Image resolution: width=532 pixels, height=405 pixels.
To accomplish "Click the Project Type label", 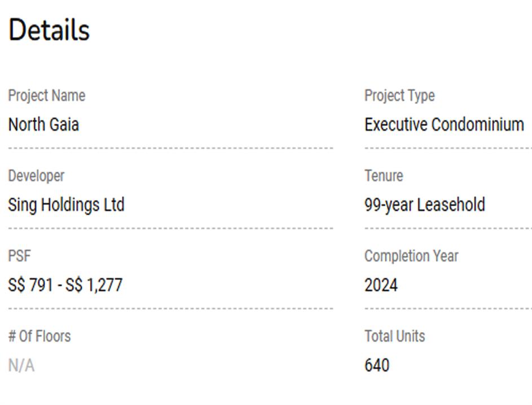I will click(x=399, y=95).
